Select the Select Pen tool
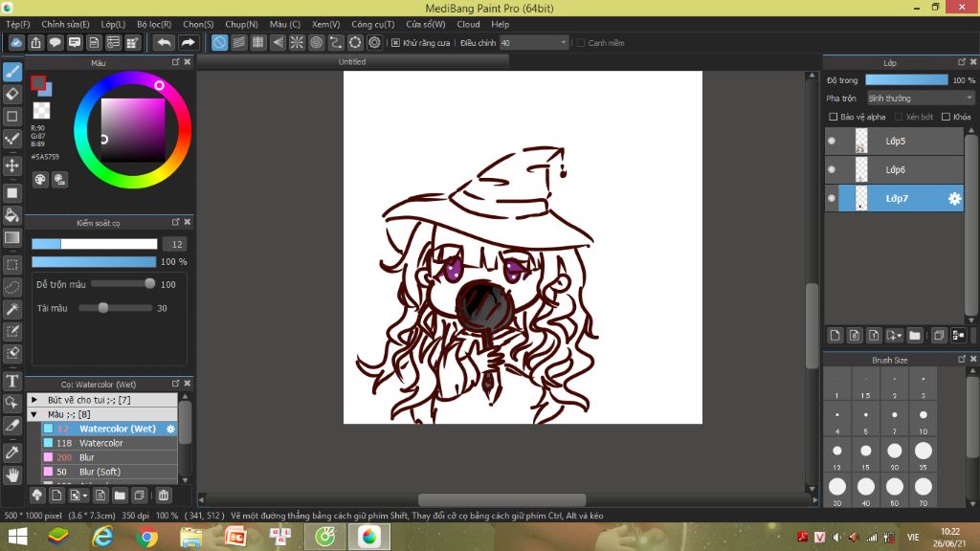This screenshot has width=980, height=551. (11, 331)
